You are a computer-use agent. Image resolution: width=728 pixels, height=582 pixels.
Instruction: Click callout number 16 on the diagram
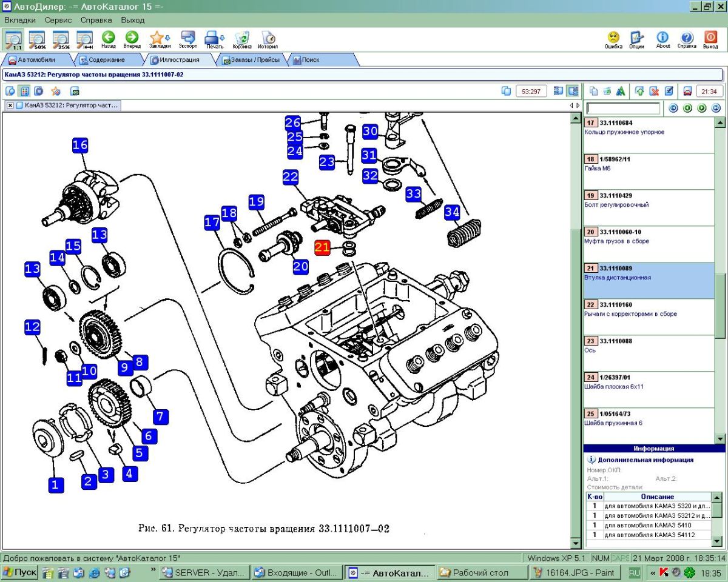pos(80,145)
